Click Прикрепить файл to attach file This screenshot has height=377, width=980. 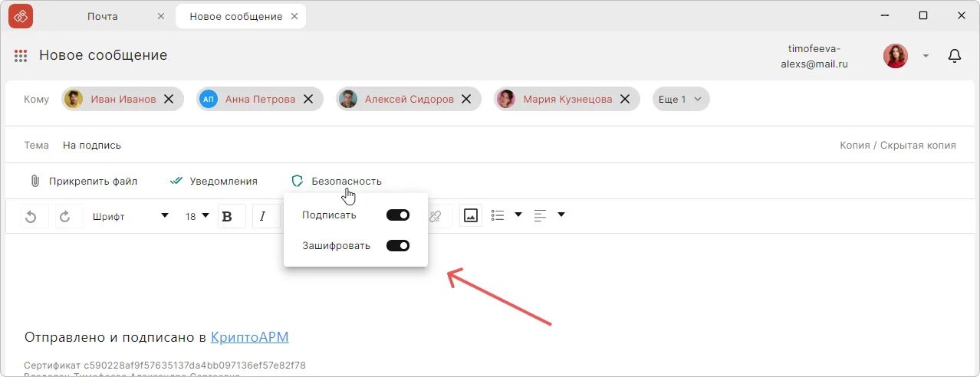click(x=84, y=182)
